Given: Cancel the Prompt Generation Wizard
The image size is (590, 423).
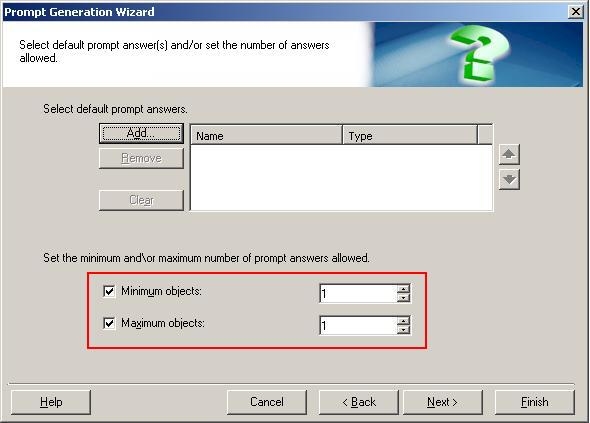Looking at the screenshot, I should 267,402.
